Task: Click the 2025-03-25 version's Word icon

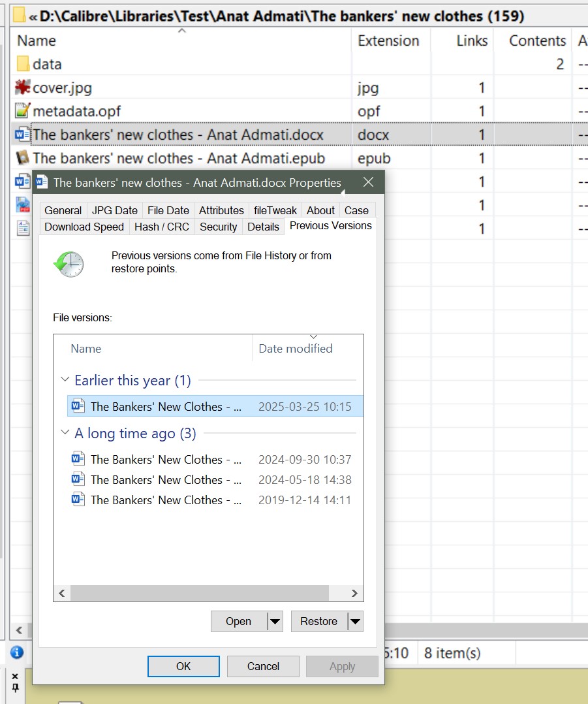Action: pos(78,406)
